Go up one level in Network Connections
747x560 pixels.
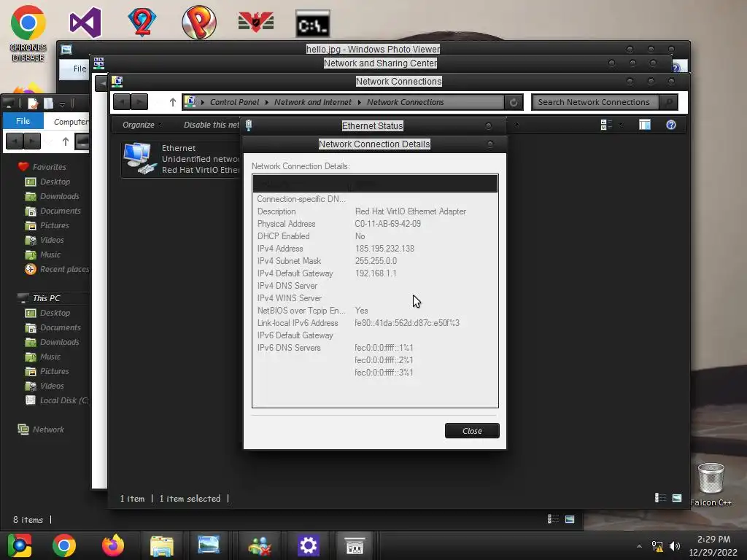point(172,102)
